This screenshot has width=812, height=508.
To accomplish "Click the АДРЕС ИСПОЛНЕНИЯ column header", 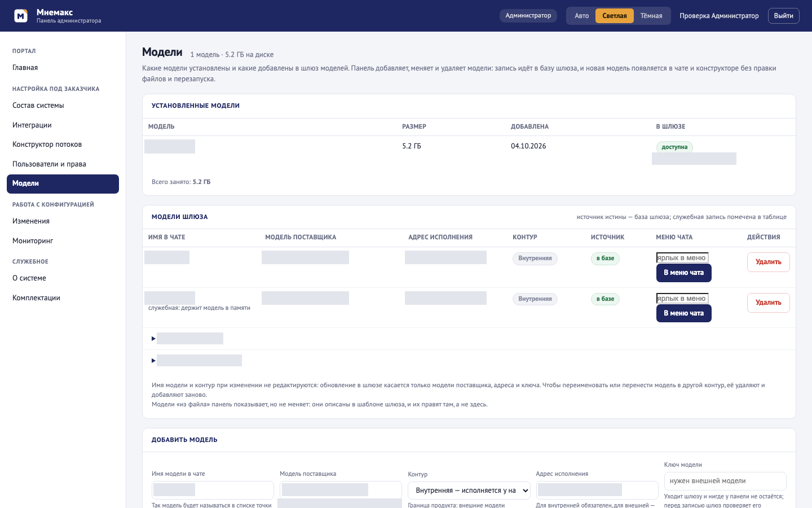I will point(440,237).
